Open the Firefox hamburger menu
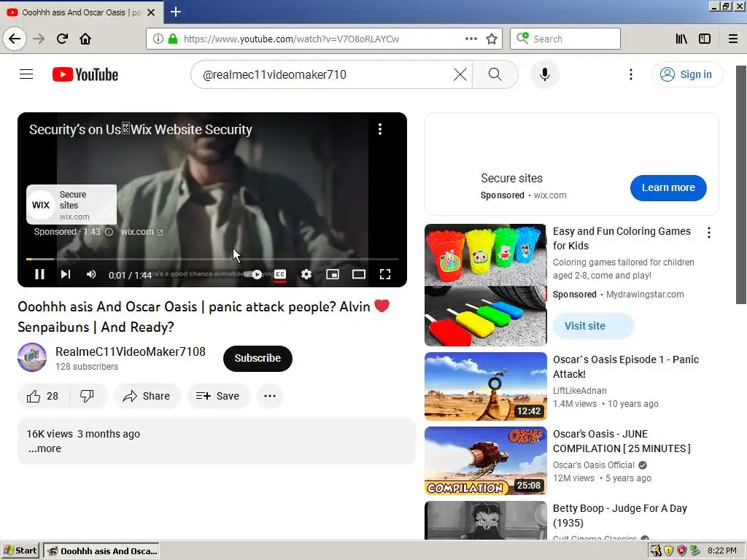 coord(733,39)
